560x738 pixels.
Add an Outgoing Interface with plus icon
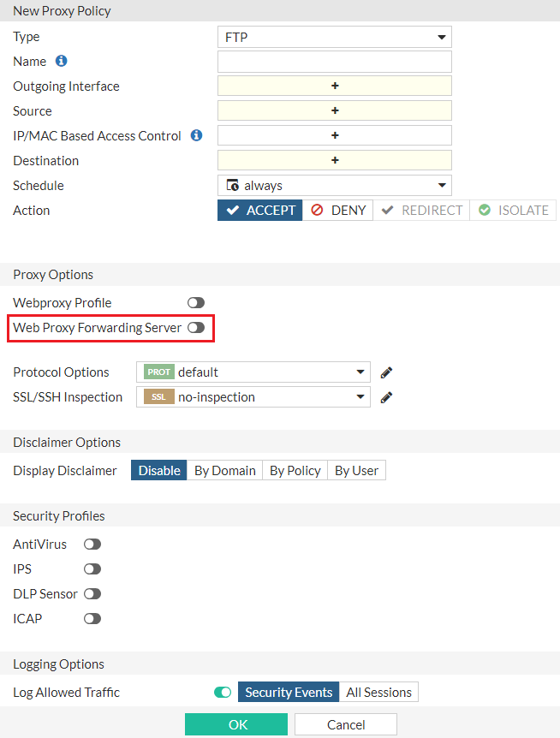[335, 86]
